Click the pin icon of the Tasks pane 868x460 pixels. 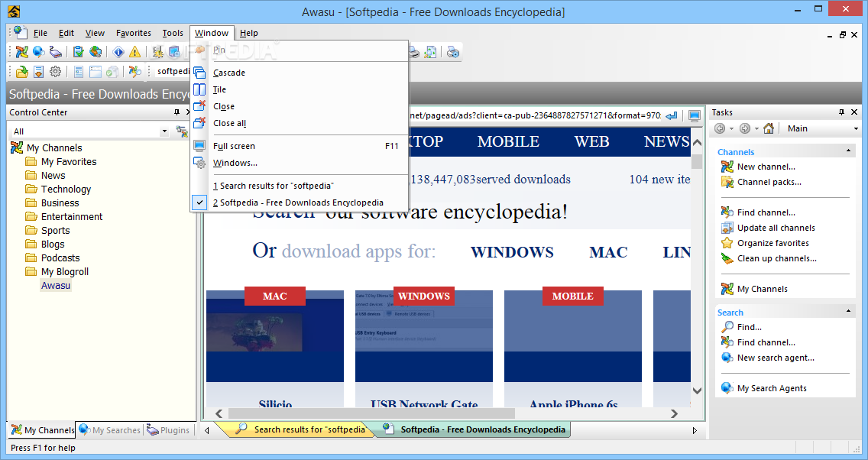pyautogui.click(x=841, y=112)
